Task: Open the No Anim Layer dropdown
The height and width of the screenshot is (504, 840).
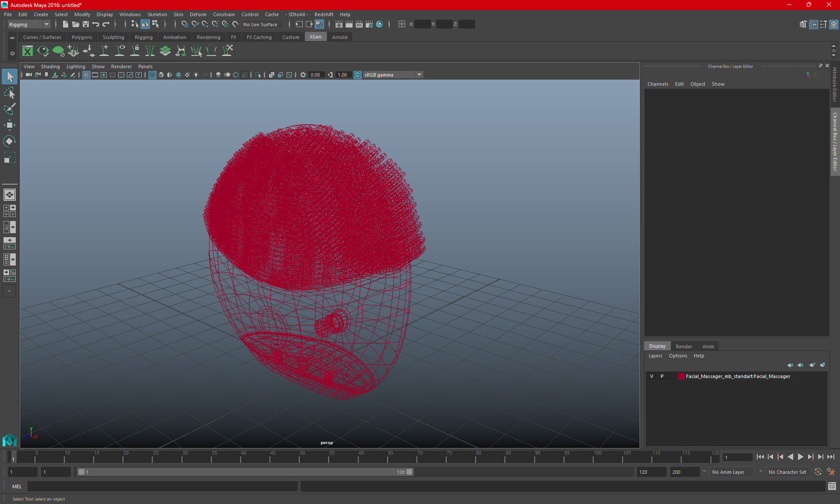Action: pyautogui.click(x=733, y=472)
